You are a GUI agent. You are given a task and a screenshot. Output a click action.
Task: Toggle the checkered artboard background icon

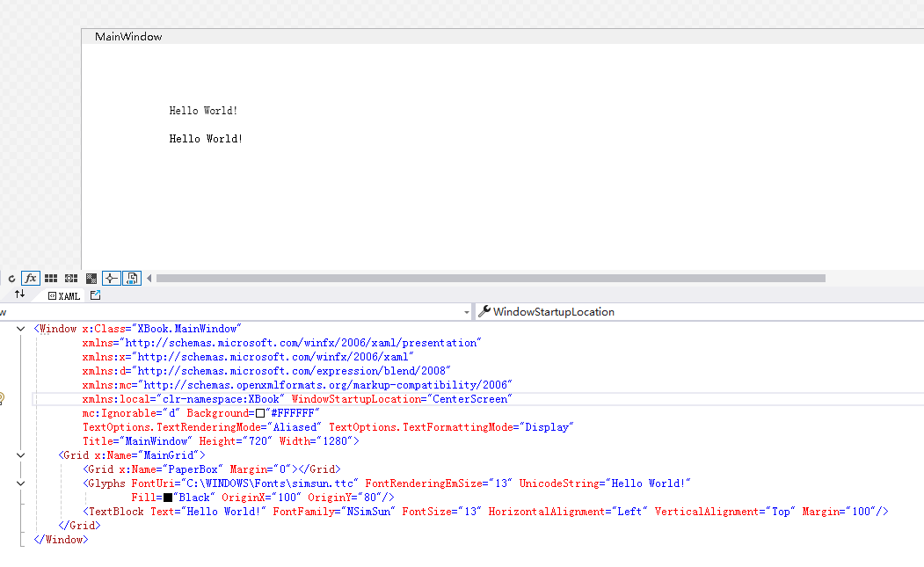coord(91,278)
